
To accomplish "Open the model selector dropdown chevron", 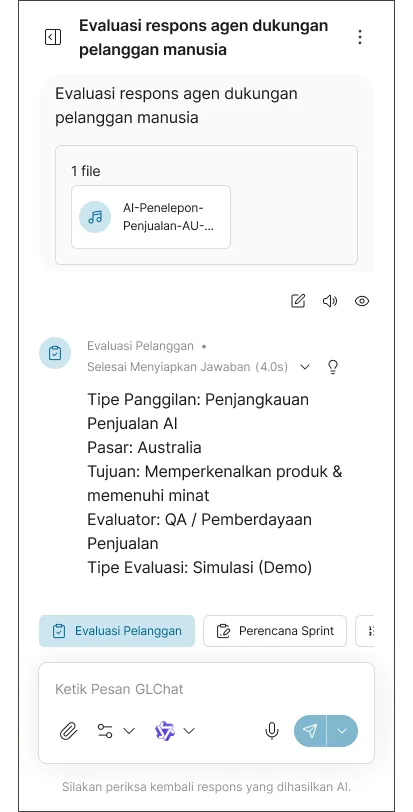I will point(189,731).
